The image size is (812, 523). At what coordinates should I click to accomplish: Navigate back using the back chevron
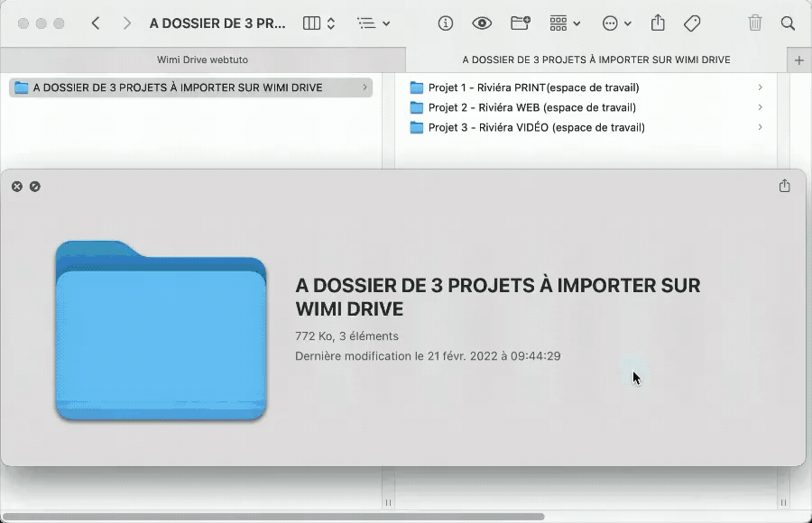point(96,23)
